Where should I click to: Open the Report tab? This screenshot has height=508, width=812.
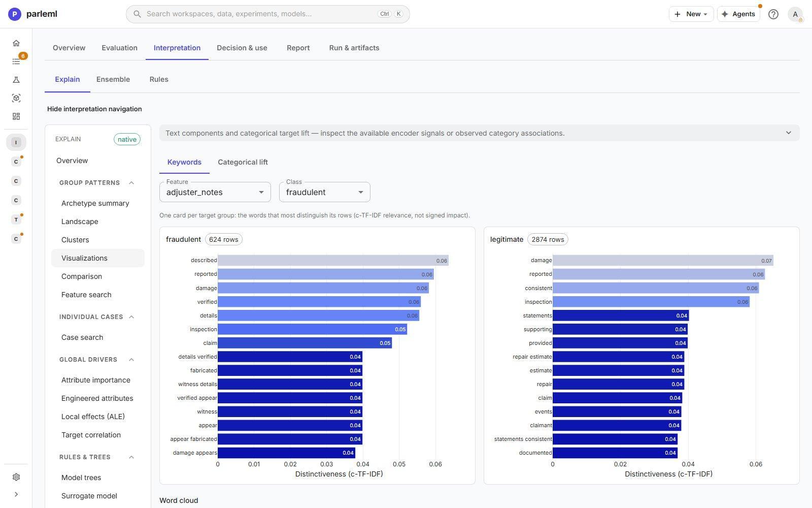(x=298, y=48)
